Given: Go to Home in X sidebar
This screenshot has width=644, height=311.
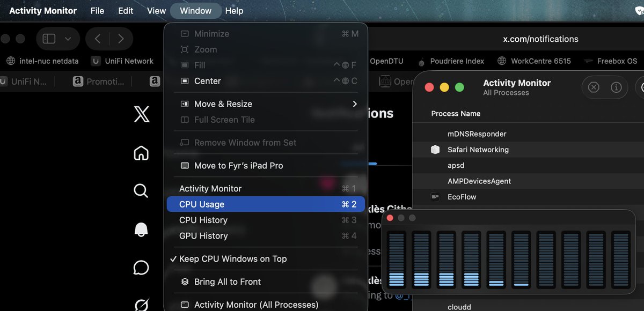Looking at the screenshot, I should [x=141, y=153].
